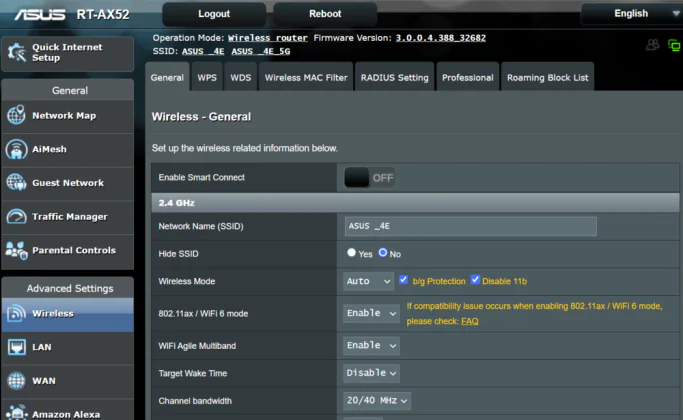Viewport: 683px width, 420px height.
Task: Click the Wireless - General heading
Action: click(201, 117)
